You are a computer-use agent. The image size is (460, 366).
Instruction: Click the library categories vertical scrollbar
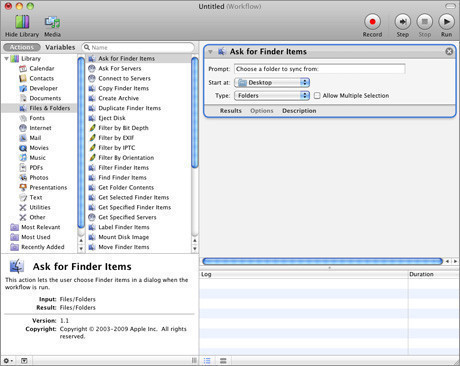pos(81,143)
